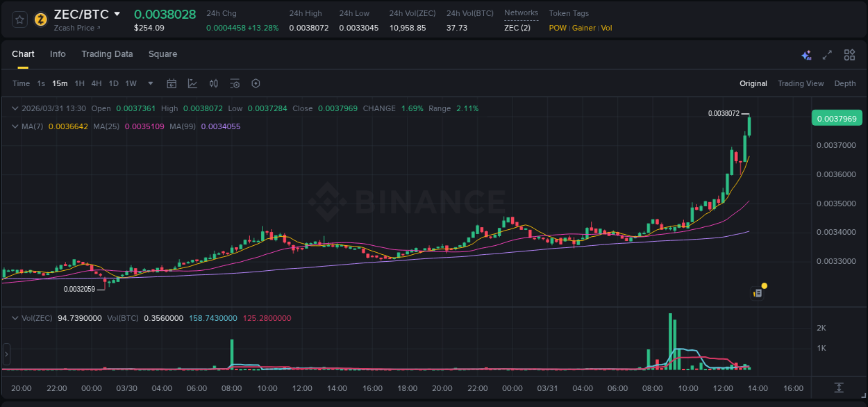The height and width of the screenshot is (407, 868).
Task: Select the candlestick comparison tool
Action: coord(214,83)
